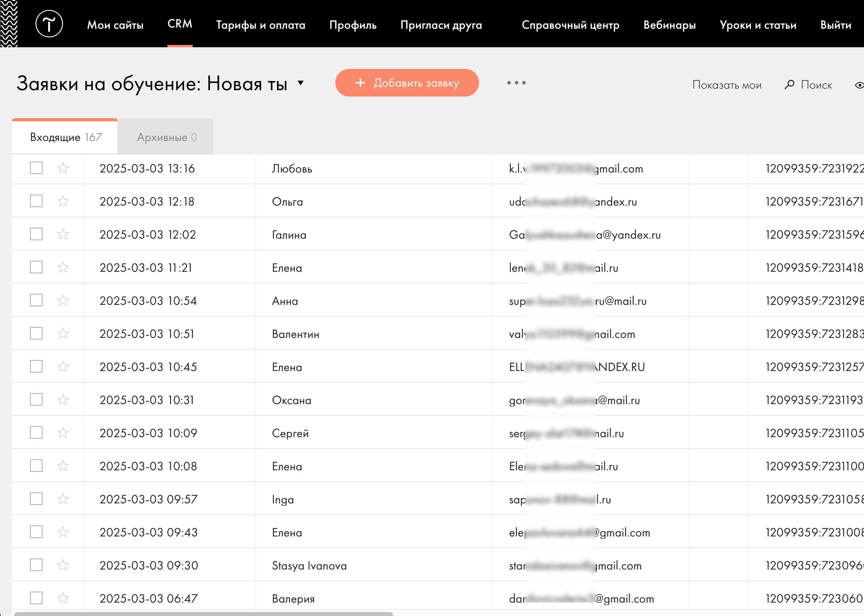This screenshot has height=616, width=864.
Task: Click the name Inga
Action: click(283, 499)
